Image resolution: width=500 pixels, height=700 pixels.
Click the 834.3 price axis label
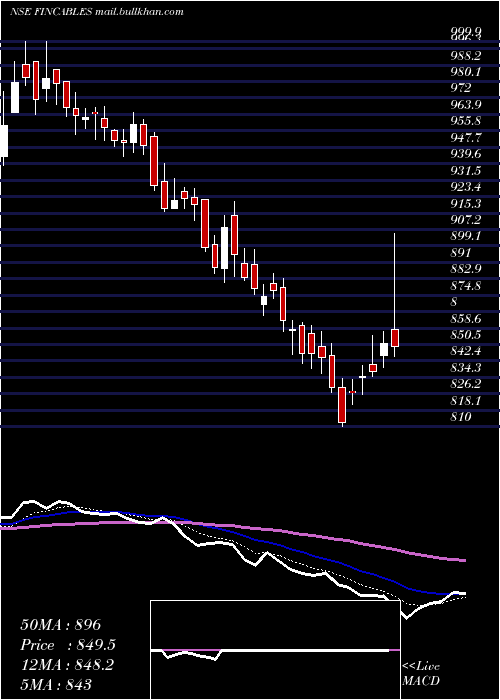pos(466,367)
